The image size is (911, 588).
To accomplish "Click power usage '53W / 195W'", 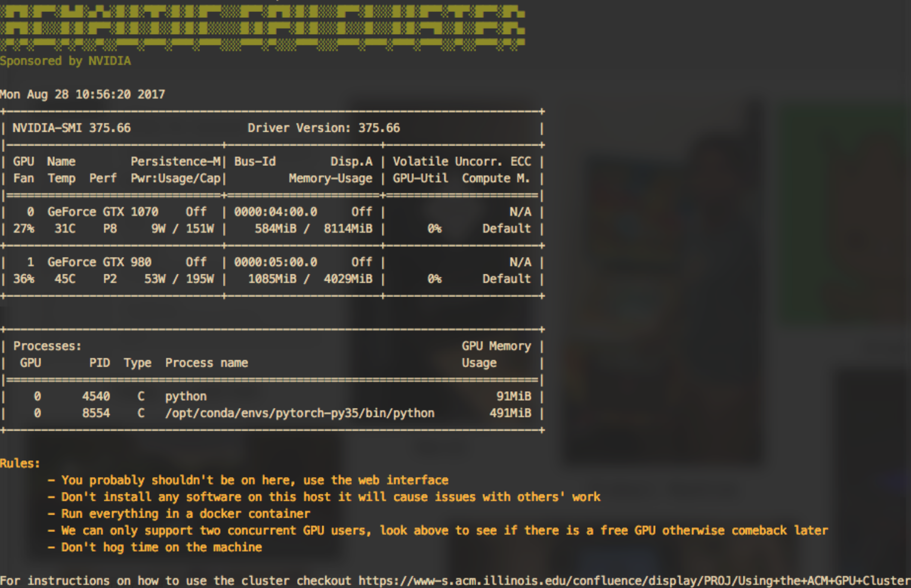I will 179,278.
